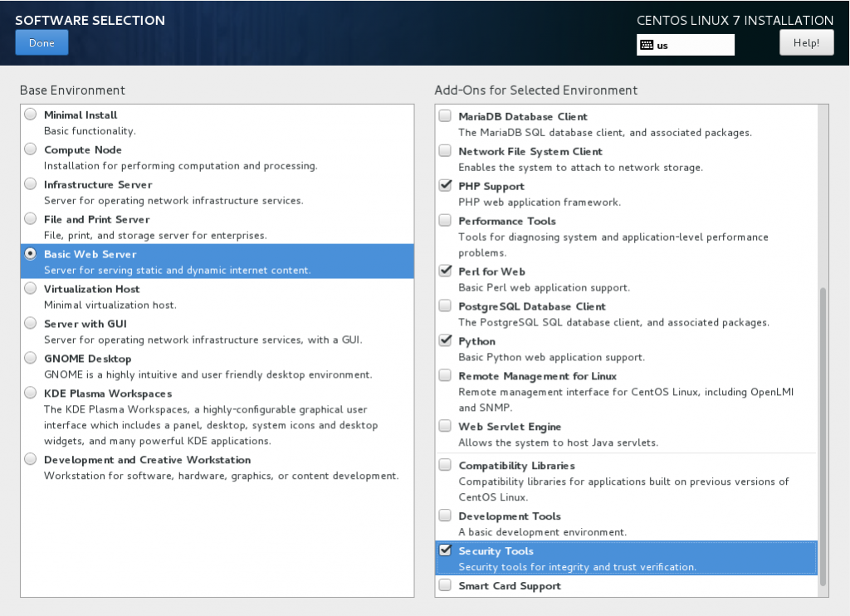Enable the Smart Card Support add-on

click(445, 584)
